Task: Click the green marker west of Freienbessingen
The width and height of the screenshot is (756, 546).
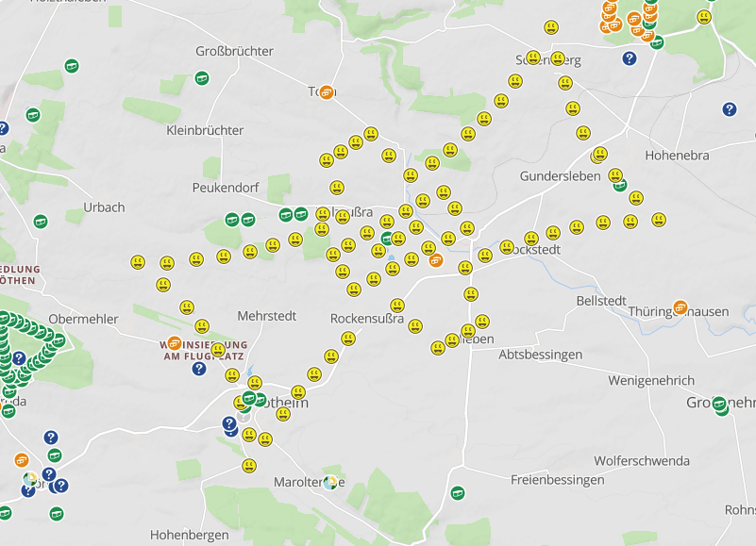Action: (457, 492)
